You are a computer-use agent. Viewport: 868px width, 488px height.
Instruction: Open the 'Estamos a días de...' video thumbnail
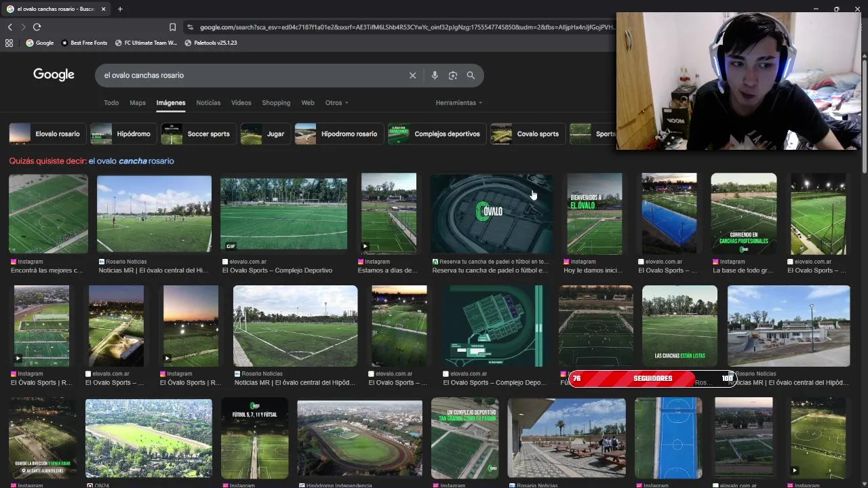(x=389, y=213)
